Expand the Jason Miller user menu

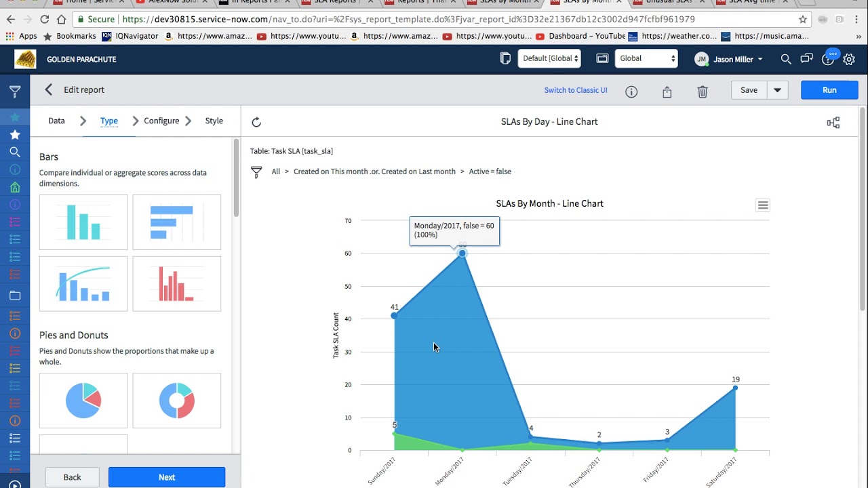(729, 59)
